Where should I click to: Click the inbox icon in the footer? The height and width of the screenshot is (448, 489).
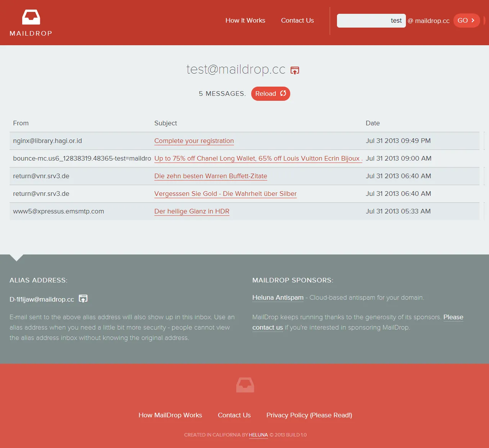click(245, 385)
